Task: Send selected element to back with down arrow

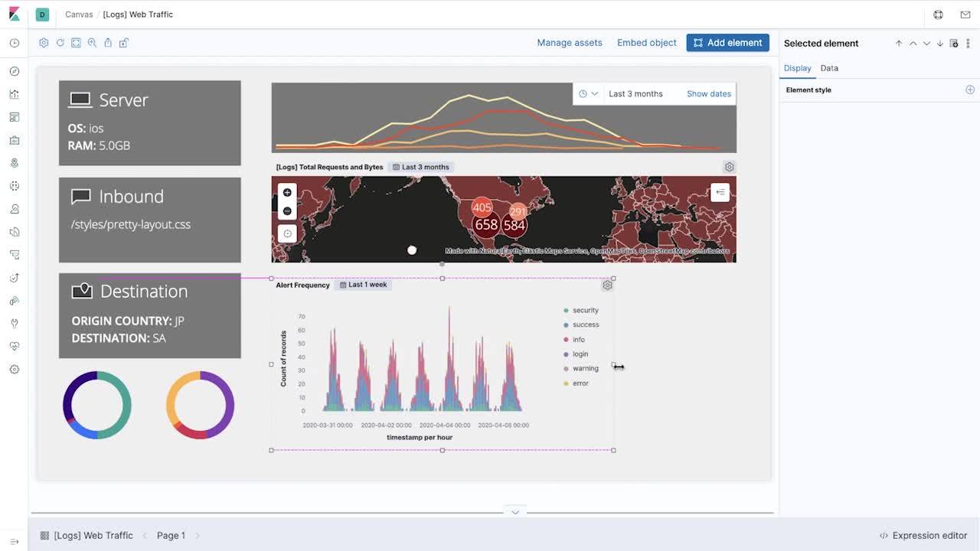Action: [x=940, y=44]
